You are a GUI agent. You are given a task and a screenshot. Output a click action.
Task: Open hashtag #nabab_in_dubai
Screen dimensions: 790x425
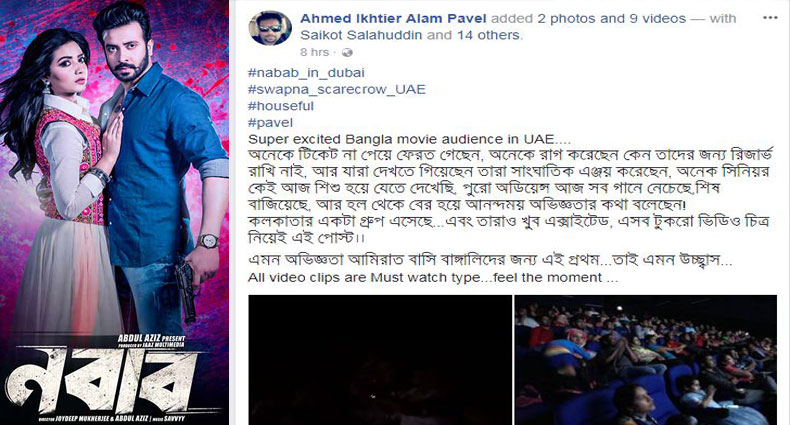pos(306,73)
